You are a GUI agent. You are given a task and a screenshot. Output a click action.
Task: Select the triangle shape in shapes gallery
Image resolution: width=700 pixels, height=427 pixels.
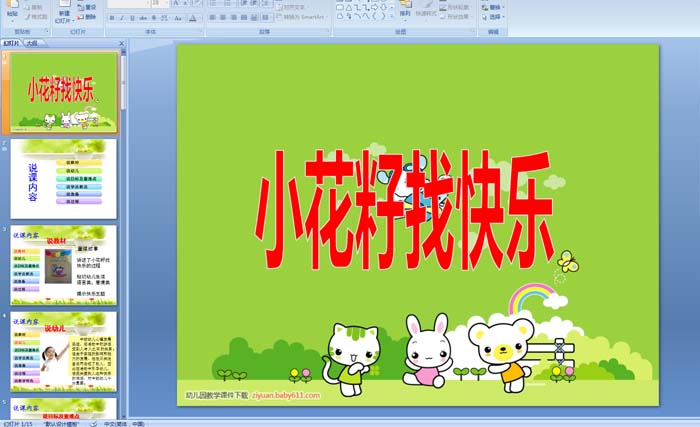pos(349,8)
